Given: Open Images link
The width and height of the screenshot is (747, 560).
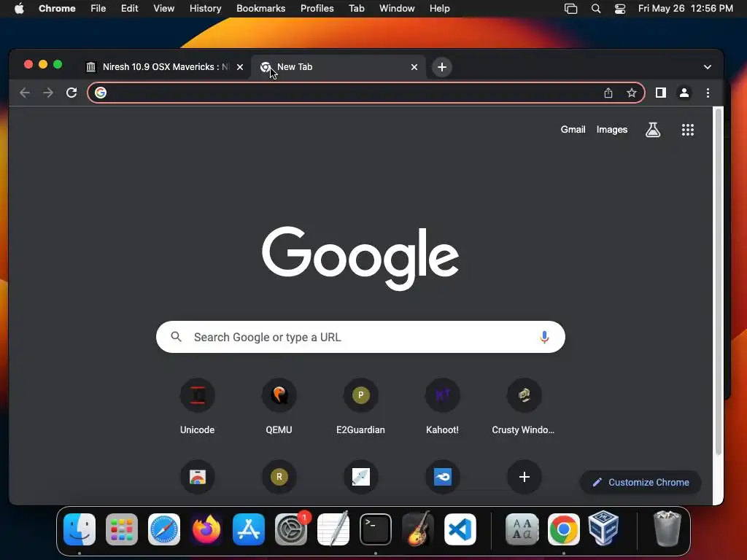Looking at the screenshot, I should tap(612, 130).
